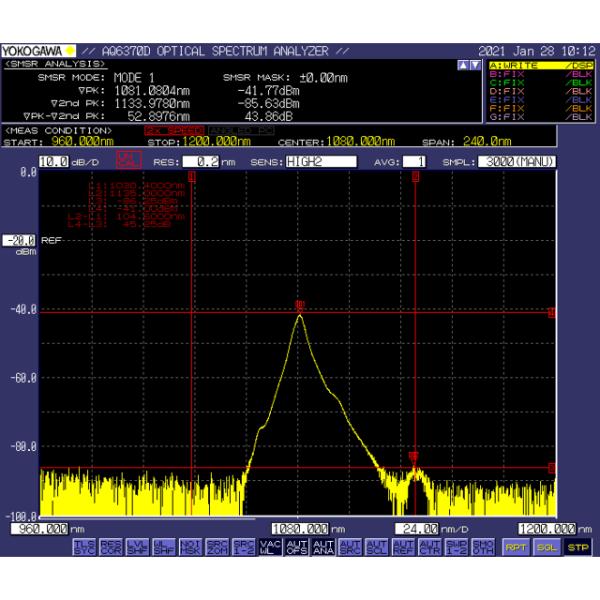This screenshot has height=600, width=600.
Task: Click the NOISE MSK icon
Action: pyautogui.click(x=192, y=547)
